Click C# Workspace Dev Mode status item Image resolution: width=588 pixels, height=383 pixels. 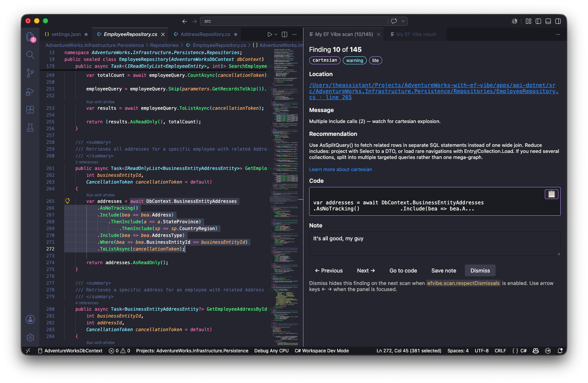[x=322, y=351]
